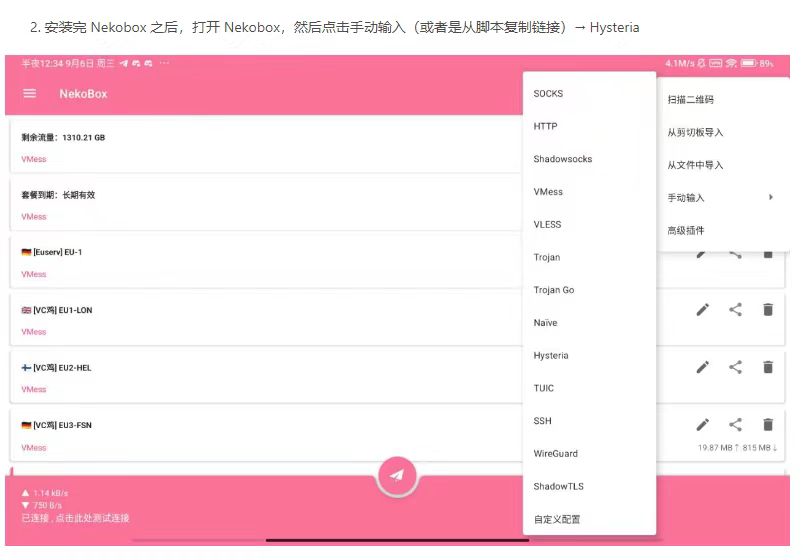Edit the [VC鸡] EU1-LON profile

[703, 309]
